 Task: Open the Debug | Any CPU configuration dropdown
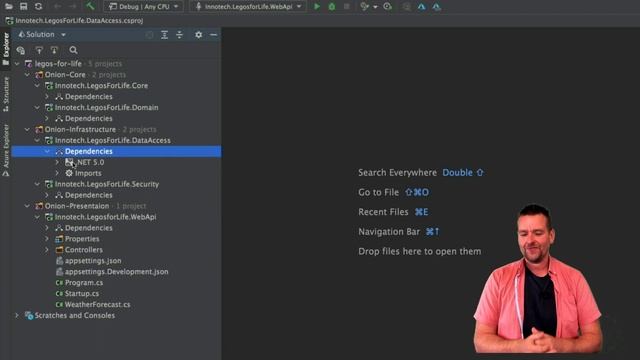143,7
